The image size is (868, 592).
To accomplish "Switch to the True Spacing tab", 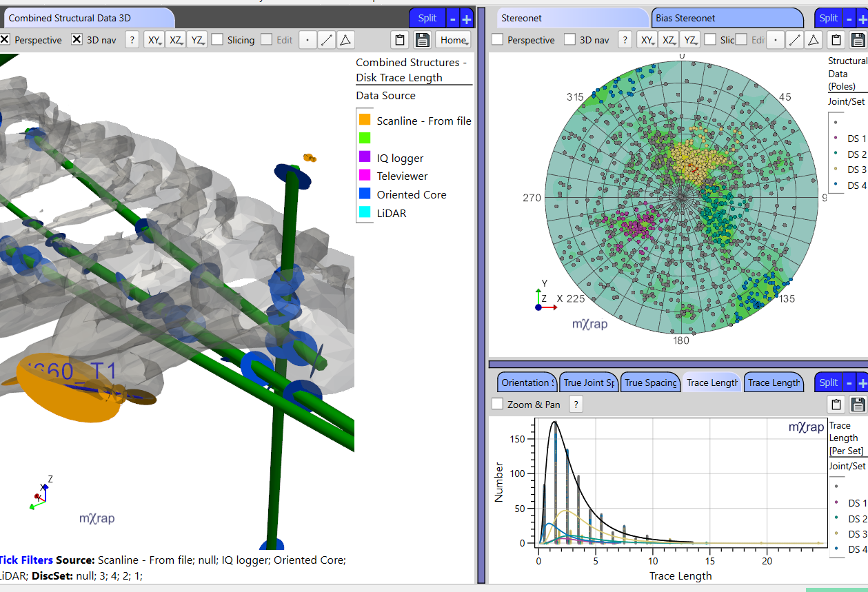I will point(650,382).
